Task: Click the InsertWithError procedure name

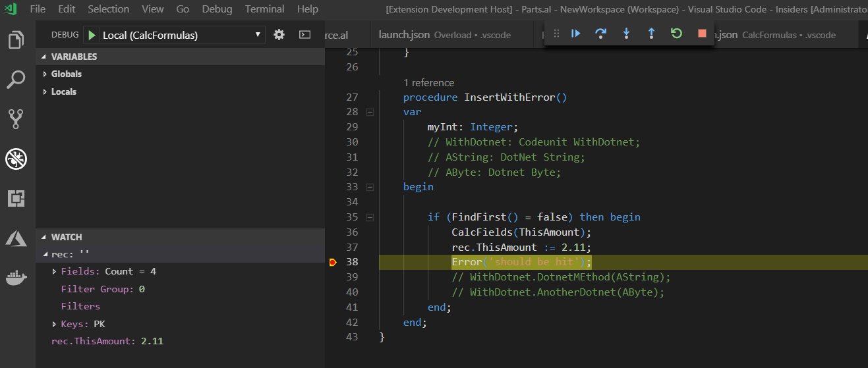Action: [x=509, y=97]
